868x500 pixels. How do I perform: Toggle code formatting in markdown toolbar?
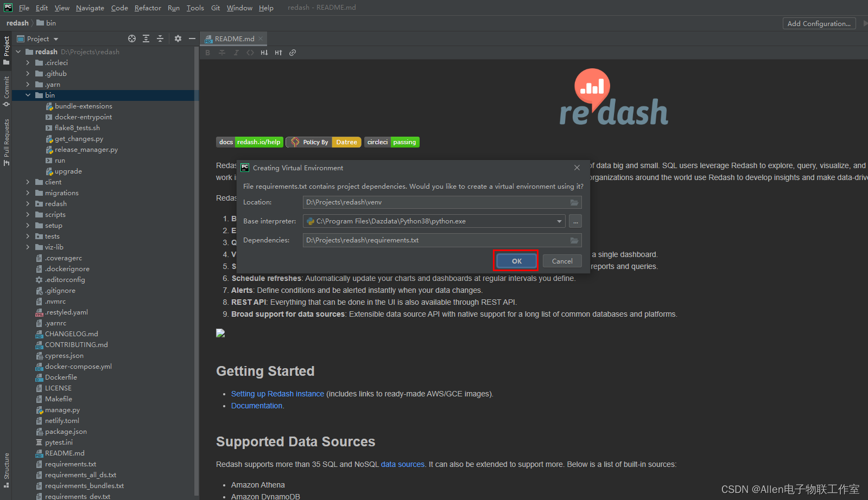coord(250,53)
